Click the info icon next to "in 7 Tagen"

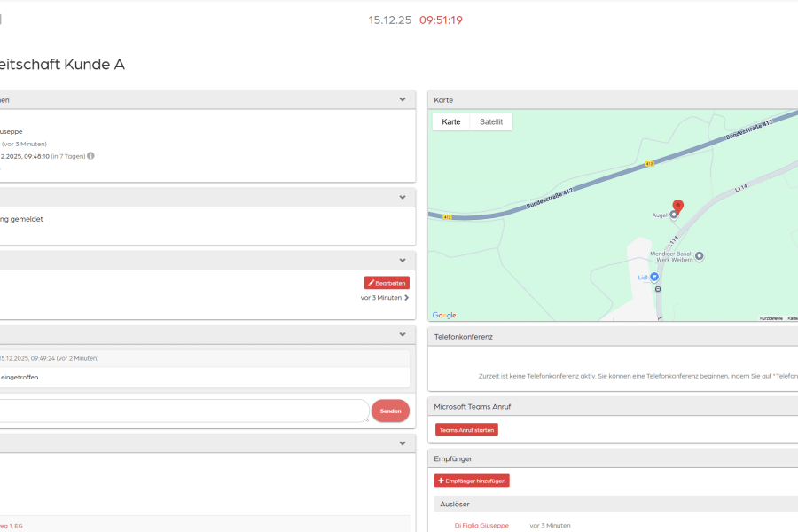pyautogui.click(x=90, y=156)
